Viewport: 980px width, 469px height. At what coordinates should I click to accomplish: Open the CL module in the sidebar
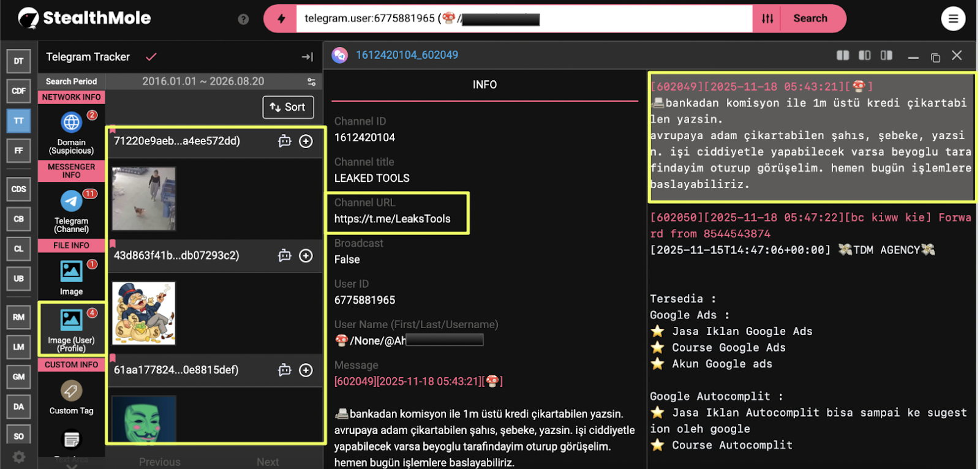point(19,249)
